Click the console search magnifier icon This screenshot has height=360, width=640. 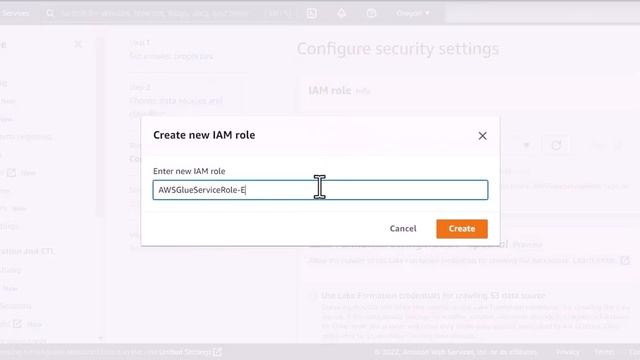pos(50,13)
